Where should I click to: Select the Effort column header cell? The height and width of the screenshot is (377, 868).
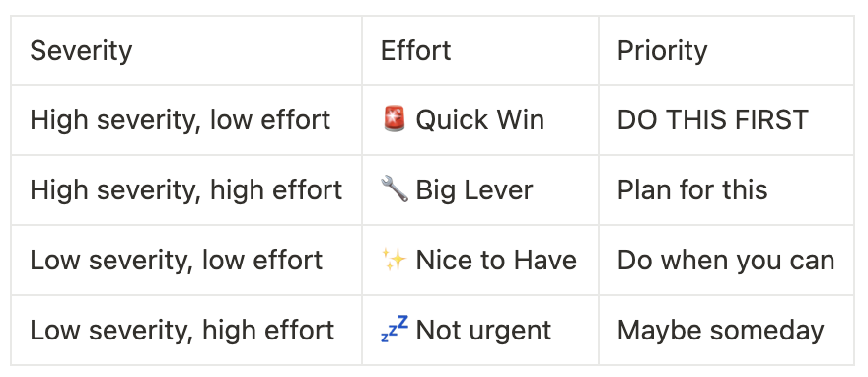tap(480, 50)
